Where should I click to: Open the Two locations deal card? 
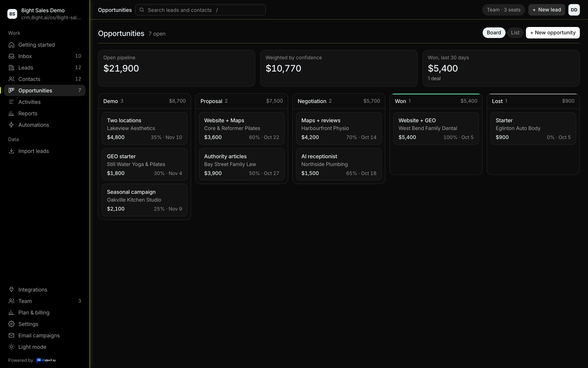(x=144, y=129)
